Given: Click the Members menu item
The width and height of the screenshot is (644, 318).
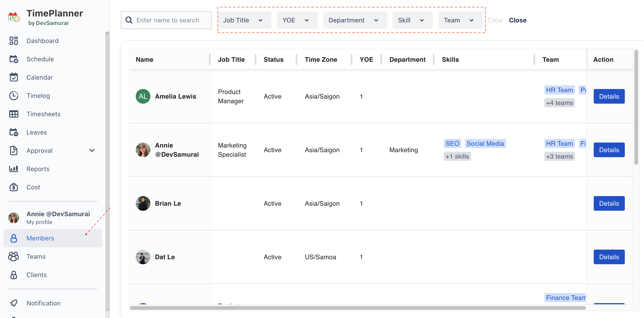Looking at the screenshot, I should [x=40, y=238].
